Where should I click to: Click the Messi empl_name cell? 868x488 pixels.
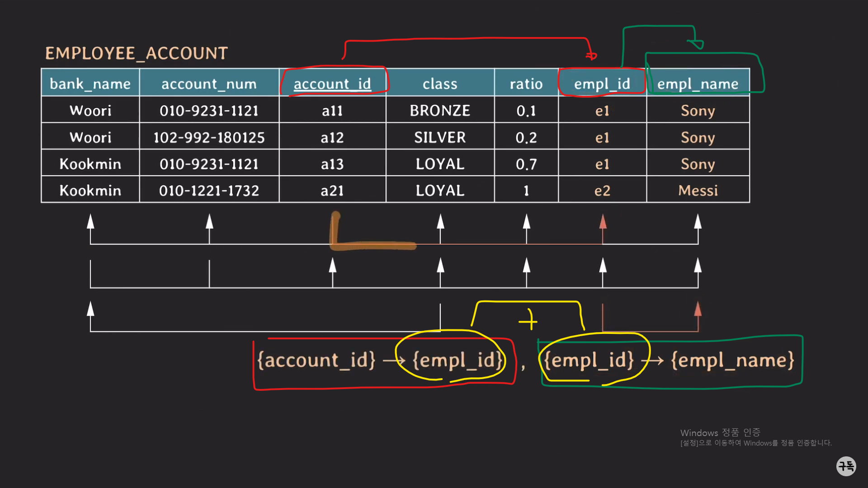point(698,191)
